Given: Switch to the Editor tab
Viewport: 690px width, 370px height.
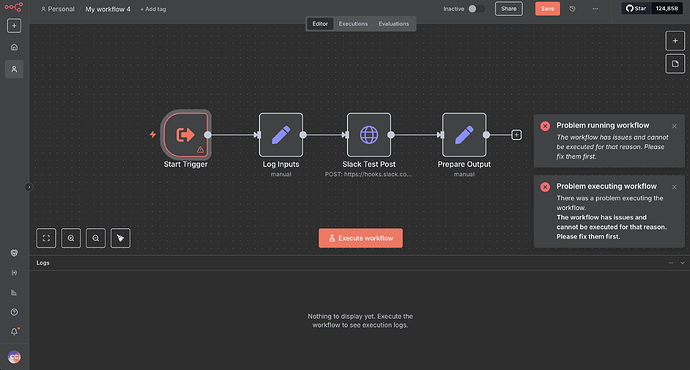Looking at the screenshot, I should (320, 24).
